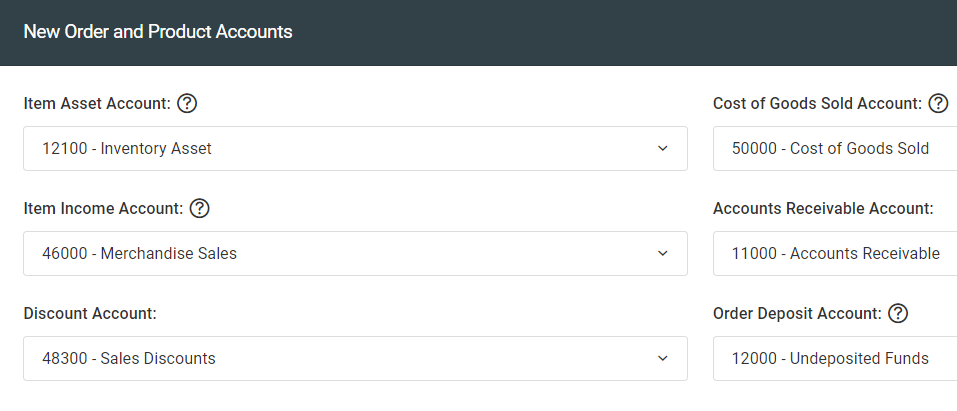The width and height of the screenshot is (957, 411).
Task: Click the Cost of Goods Sold Account label
Action: click(817, 104)
